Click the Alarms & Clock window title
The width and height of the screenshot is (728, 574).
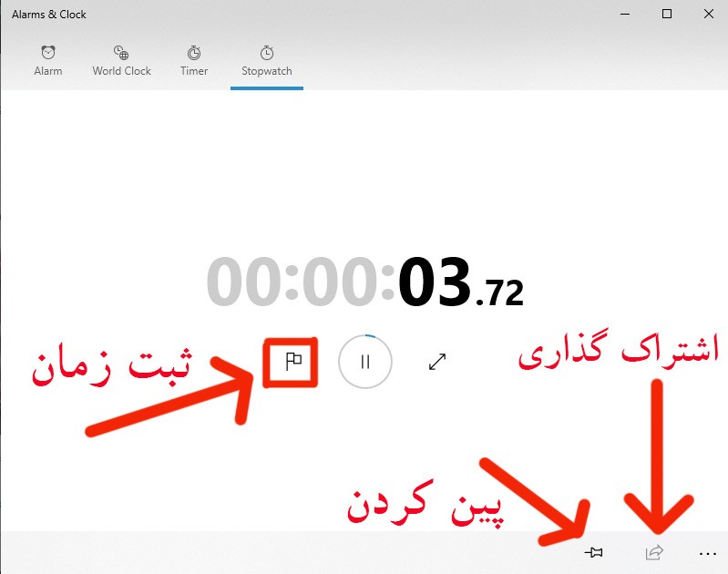49,15
